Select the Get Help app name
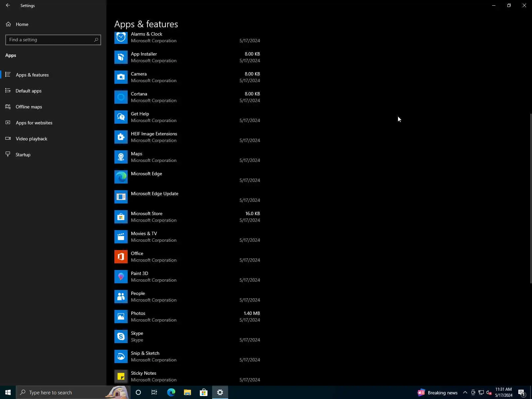 tap(140, 114)
